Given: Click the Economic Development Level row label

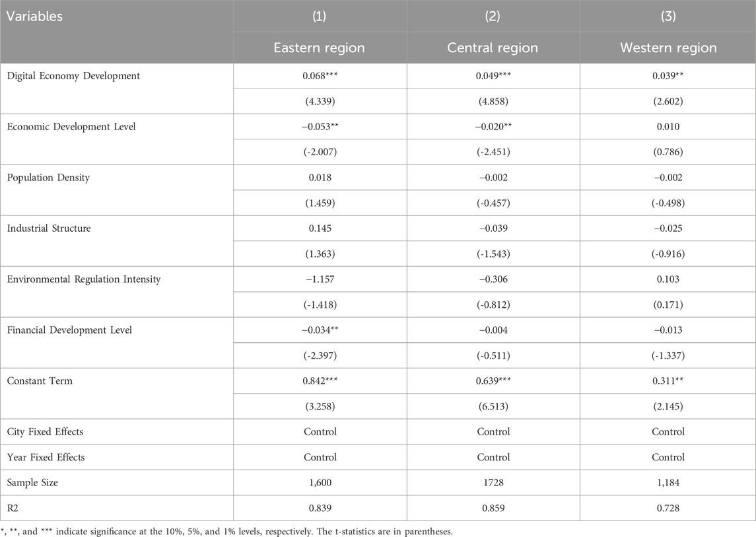Looking at the screenshot, I should (x=71, y=127).
